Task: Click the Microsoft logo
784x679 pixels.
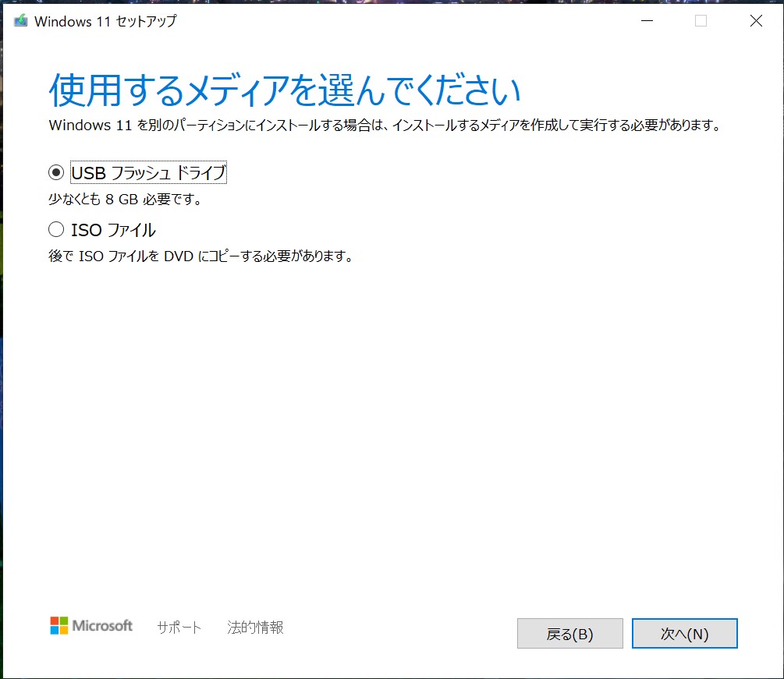Action: (91, 625)
